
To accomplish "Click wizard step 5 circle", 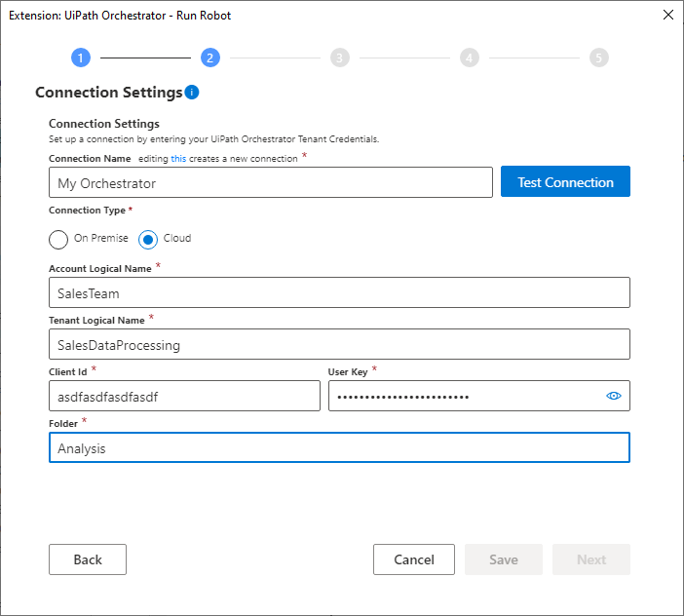I will (x=599, y=58).
